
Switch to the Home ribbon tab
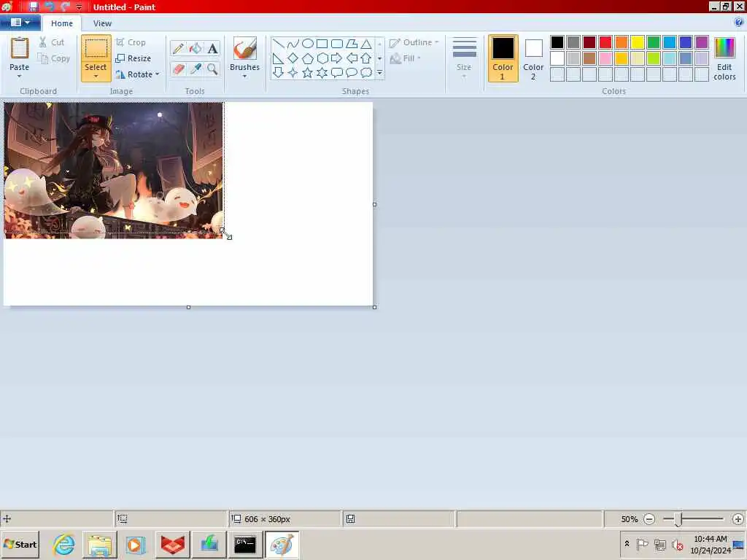point(62,23)
